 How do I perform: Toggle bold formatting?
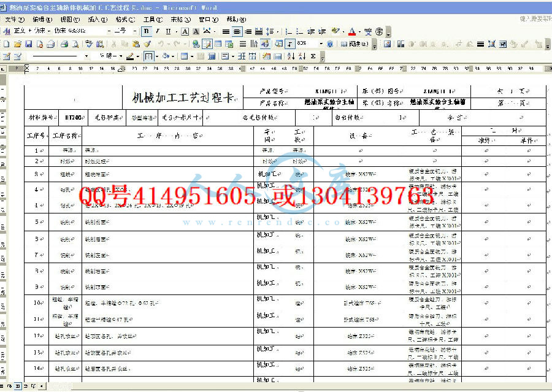[146, 31]
